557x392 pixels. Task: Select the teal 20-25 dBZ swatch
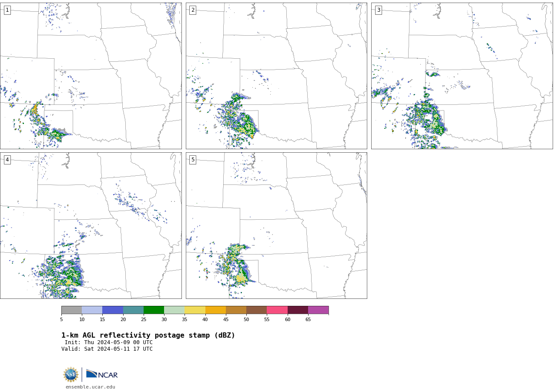[133, 310]
